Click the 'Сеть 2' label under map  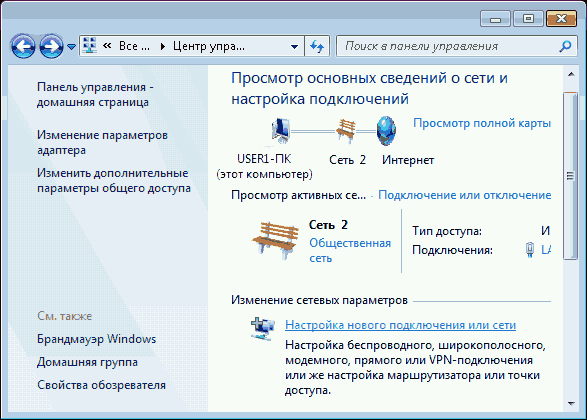pyautogui.click(x=347, y=160)
